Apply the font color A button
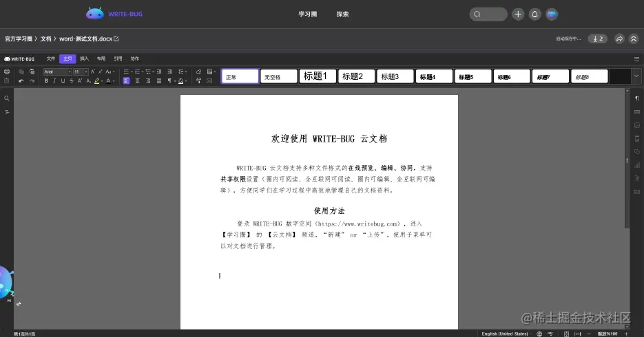 tap(108, 80)
